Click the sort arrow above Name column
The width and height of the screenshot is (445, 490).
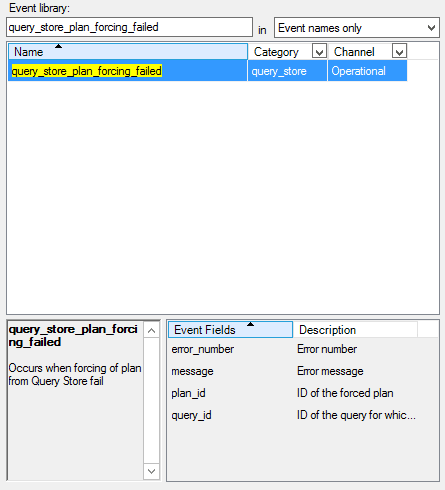pos(58,46)
